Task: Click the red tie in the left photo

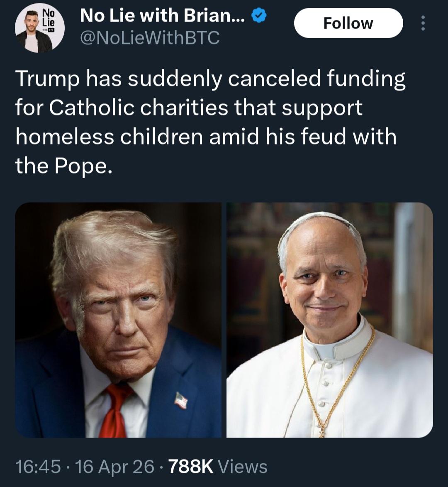Action: [x=114, y=411]
